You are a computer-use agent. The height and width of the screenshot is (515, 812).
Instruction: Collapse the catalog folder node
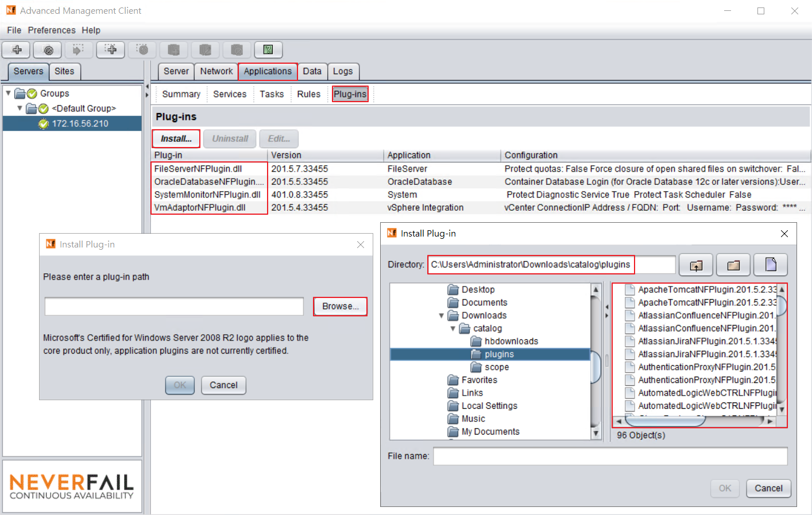(453, 328)
